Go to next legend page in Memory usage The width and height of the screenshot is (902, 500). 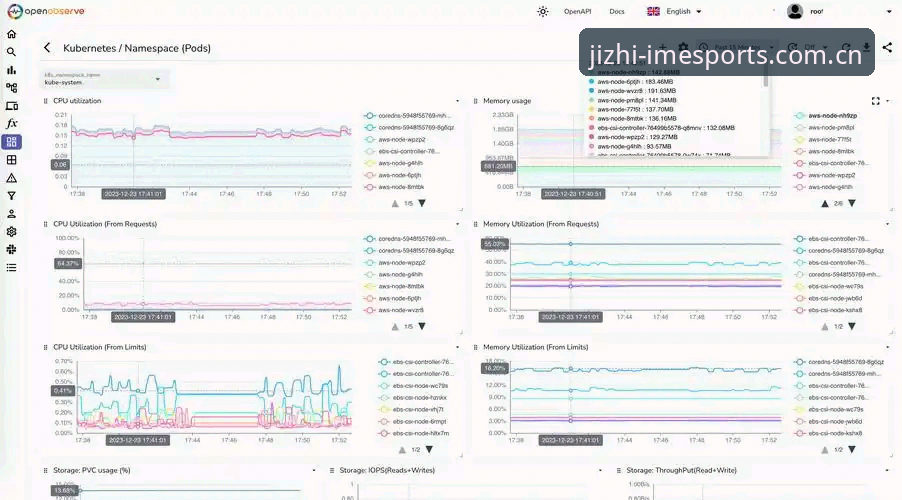tap(852, 203)
